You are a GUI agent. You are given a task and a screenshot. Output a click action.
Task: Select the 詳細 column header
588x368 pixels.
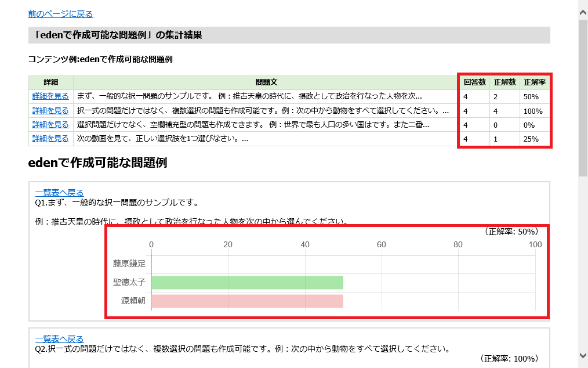point(51,82)
